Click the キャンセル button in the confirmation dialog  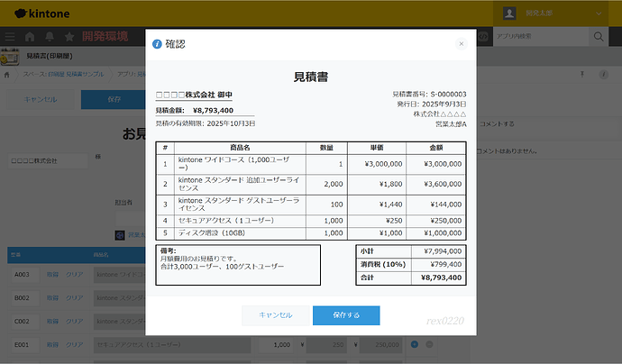[275, 315]
